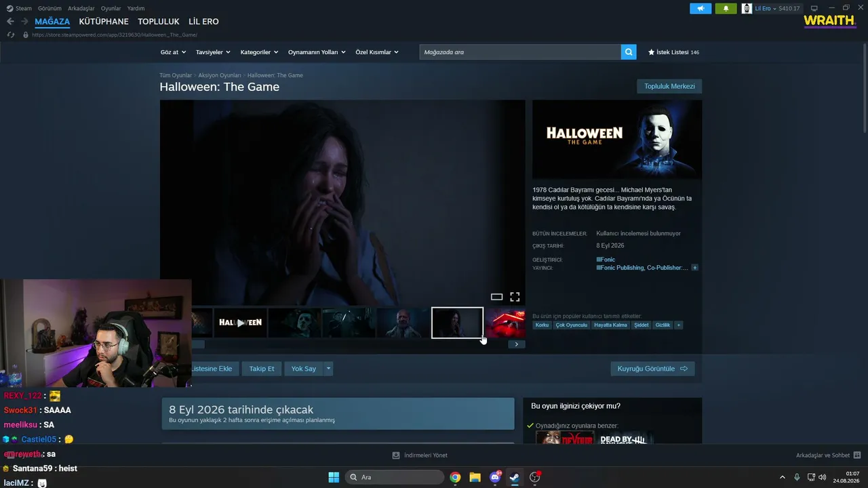The height and width of the screenshot is (488, 868).
Task: Switch trailer to theater mode icon
Action: 496,297
